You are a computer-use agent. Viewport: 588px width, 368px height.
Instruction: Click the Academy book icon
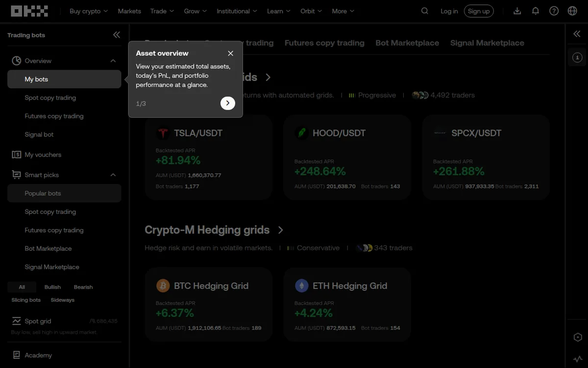[17, 355]
